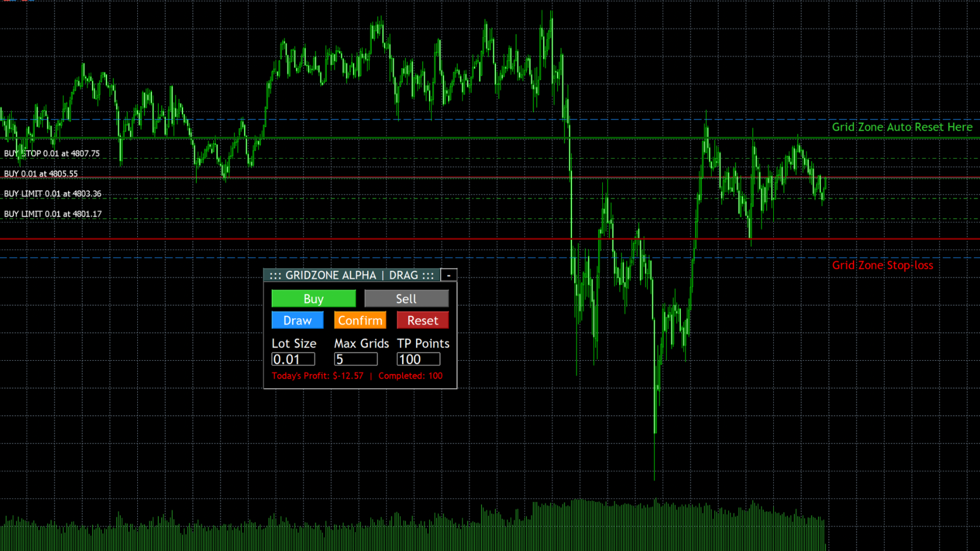The height and width of the screenshot is (551, 980).
Task: Click the Completed: 100 counter text
Action: [410, 376]
